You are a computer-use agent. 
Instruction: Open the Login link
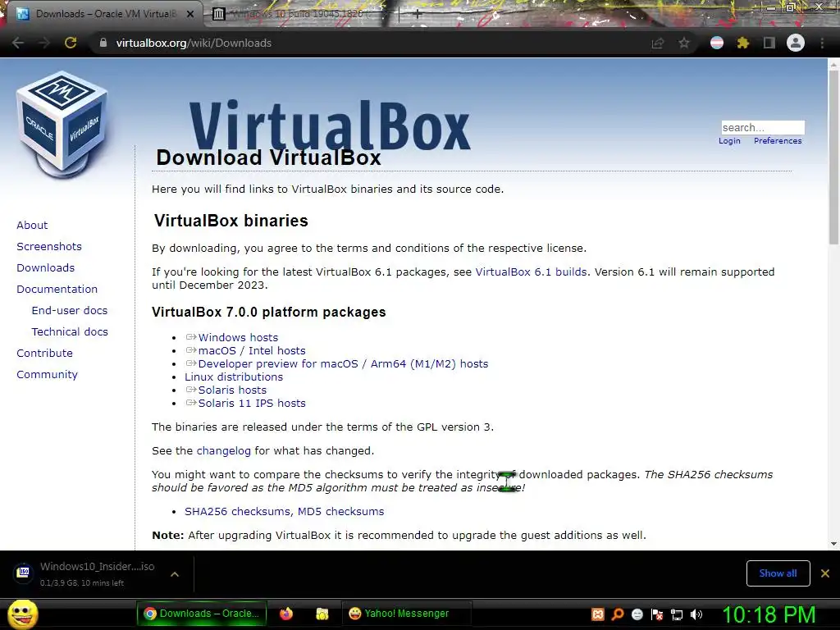729,141
